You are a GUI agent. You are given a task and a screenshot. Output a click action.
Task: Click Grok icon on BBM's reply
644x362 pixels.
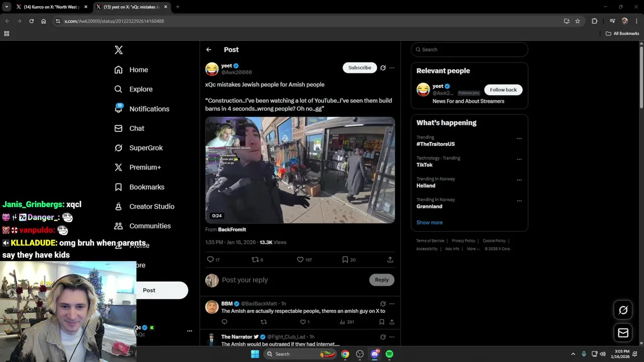(x=383, y=304)
